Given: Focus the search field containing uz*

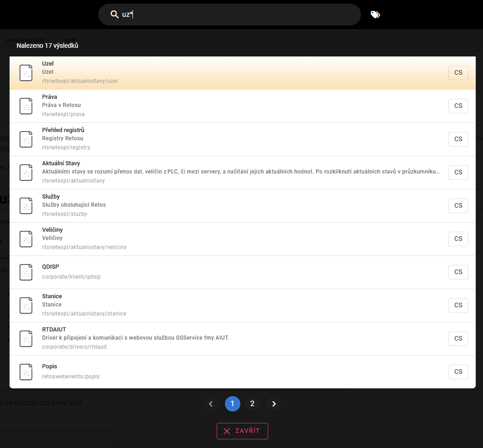Looking at the screenshot, I should click(237, 15).
